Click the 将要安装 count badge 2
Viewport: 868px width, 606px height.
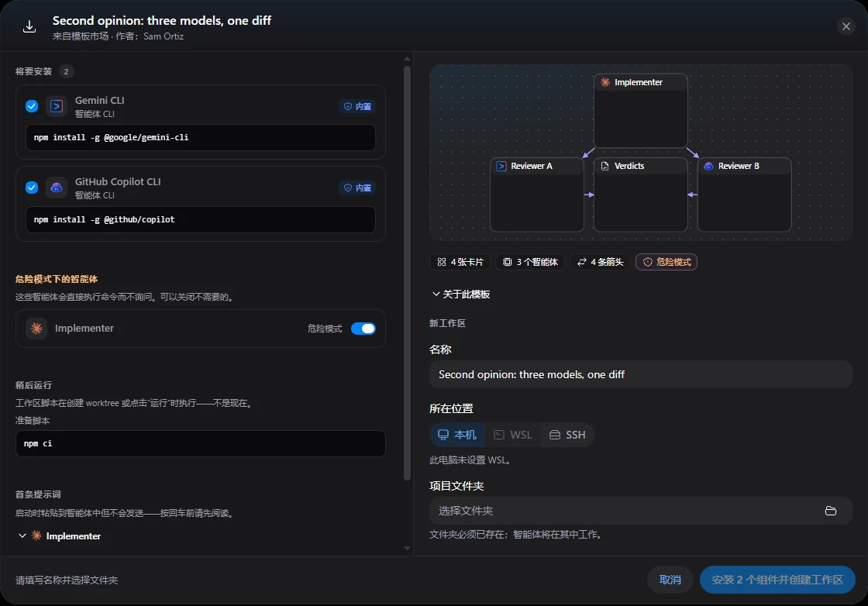(x=66, y=71)
